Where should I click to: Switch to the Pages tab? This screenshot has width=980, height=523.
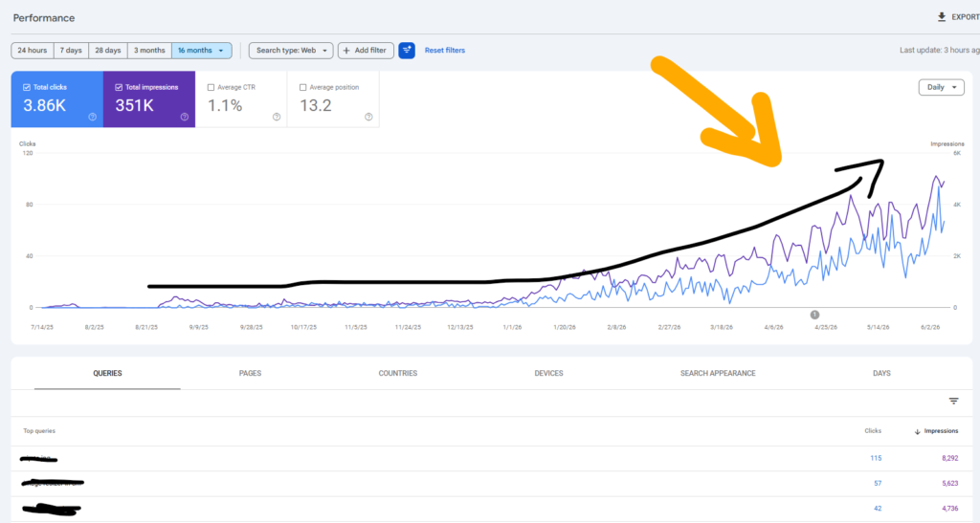(x=250, y=373)
